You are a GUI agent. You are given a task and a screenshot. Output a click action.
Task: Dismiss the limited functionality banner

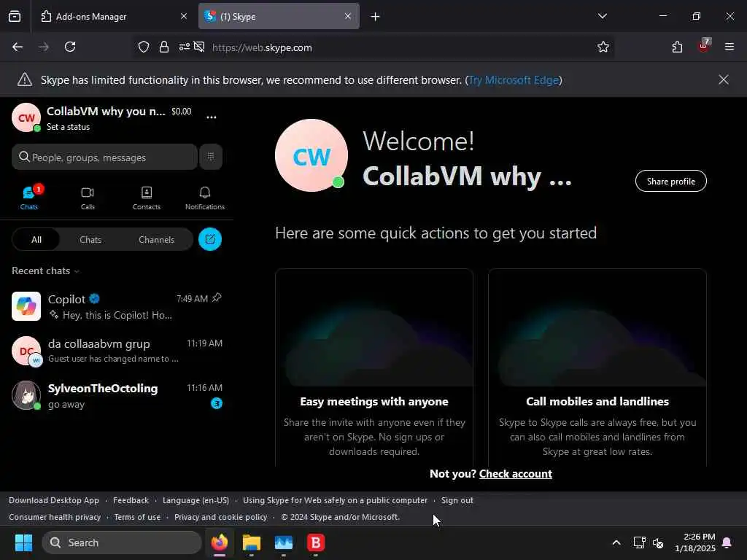[x=723, y=79]
